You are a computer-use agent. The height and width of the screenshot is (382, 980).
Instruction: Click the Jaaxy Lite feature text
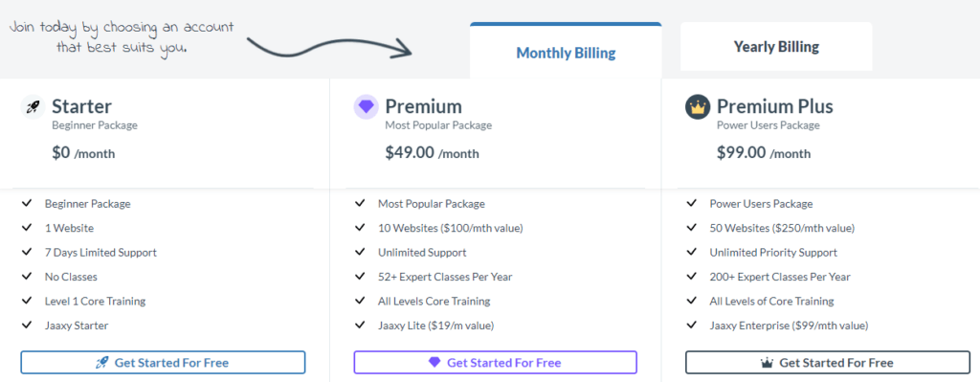pos(436,326)
